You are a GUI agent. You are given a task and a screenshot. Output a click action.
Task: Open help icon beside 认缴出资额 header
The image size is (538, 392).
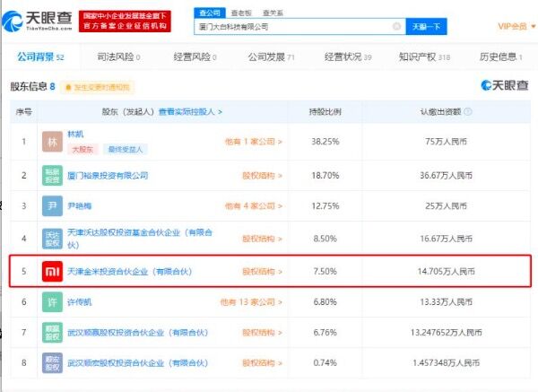click(x=468, y=111)
